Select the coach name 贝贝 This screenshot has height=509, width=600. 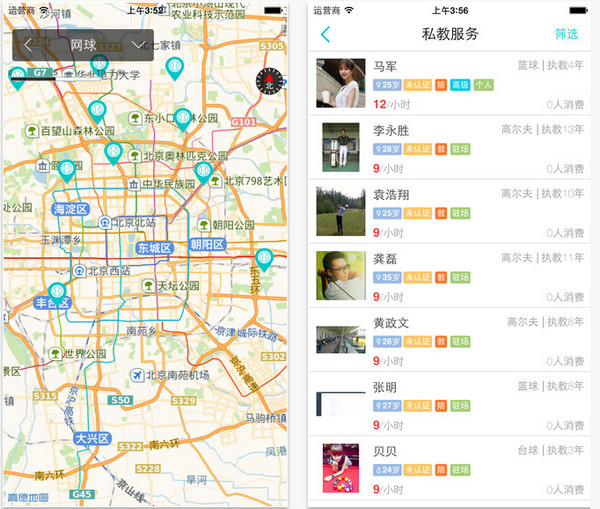(x=385, y=452)
